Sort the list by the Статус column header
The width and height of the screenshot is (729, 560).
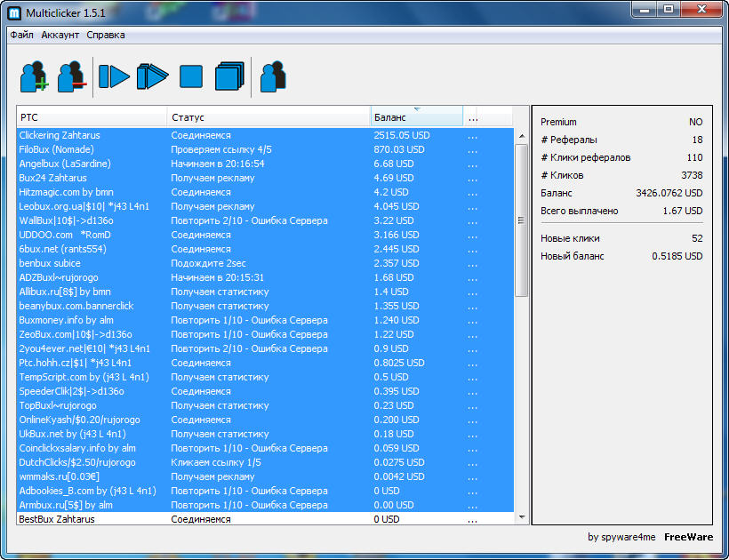(268, 117)
